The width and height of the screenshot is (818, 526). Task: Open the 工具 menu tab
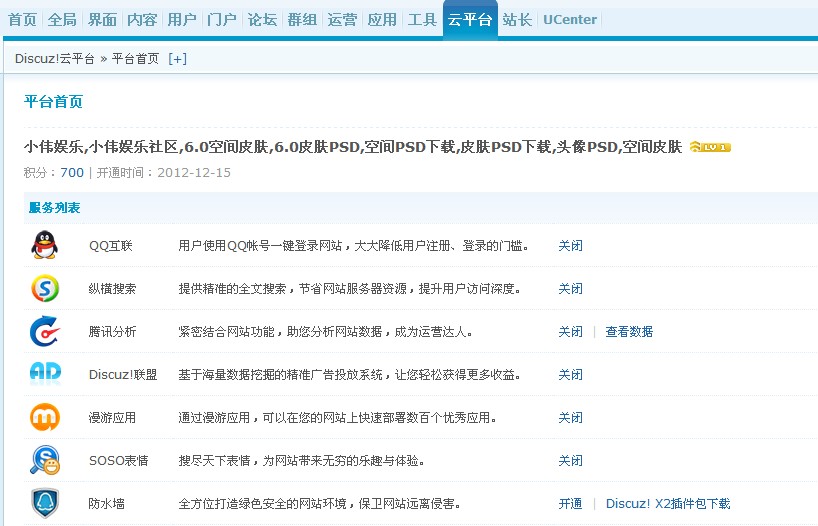tap(422, 20)
